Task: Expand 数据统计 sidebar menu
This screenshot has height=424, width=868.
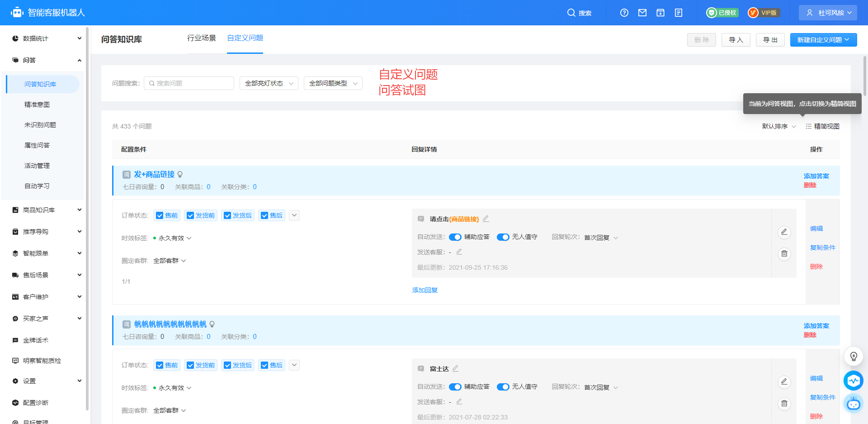Action: pyautogui.click(x=47, y=38)
